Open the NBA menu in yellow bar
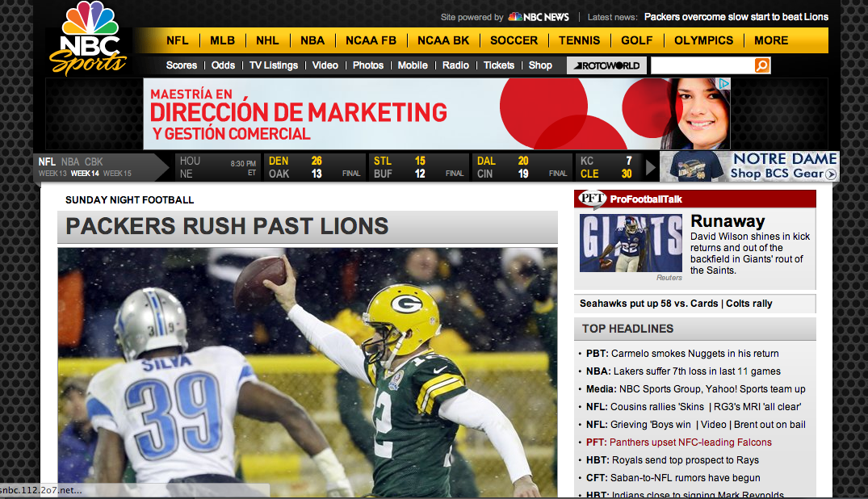This screenshot has width=868, height=499. click(x=312, y=40)
